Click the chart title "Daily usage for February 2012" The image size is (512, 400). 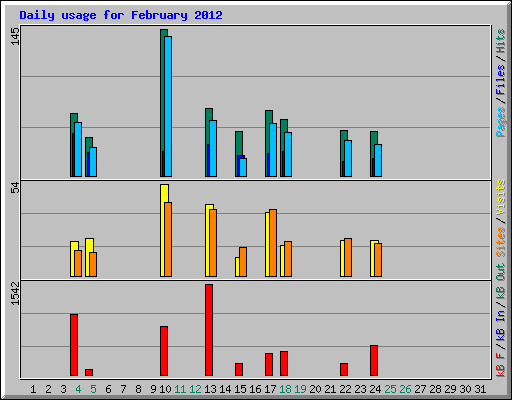(121, 15)
